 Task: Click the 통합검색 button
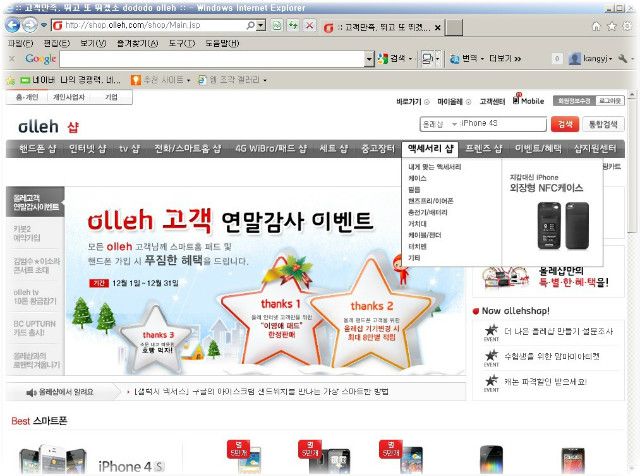[x=603, y=124]
